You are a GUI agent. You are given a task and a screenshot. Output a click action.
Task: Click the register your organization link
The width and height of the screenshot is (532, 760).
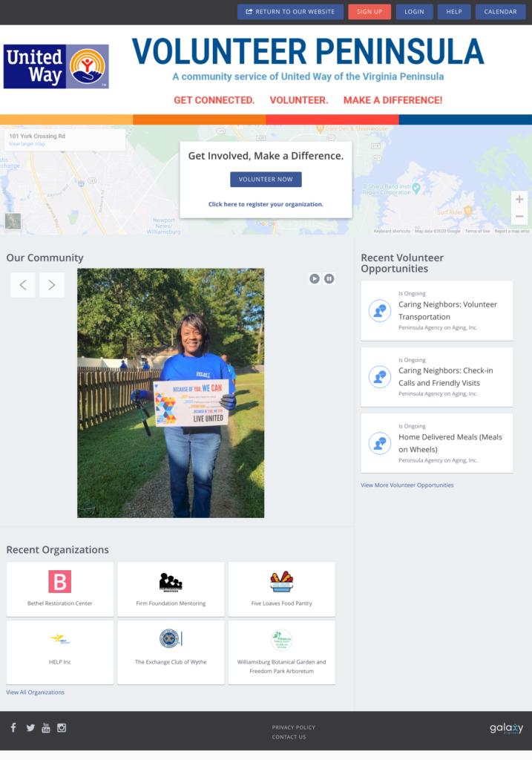pyautogui.click(x=266, y=204)
